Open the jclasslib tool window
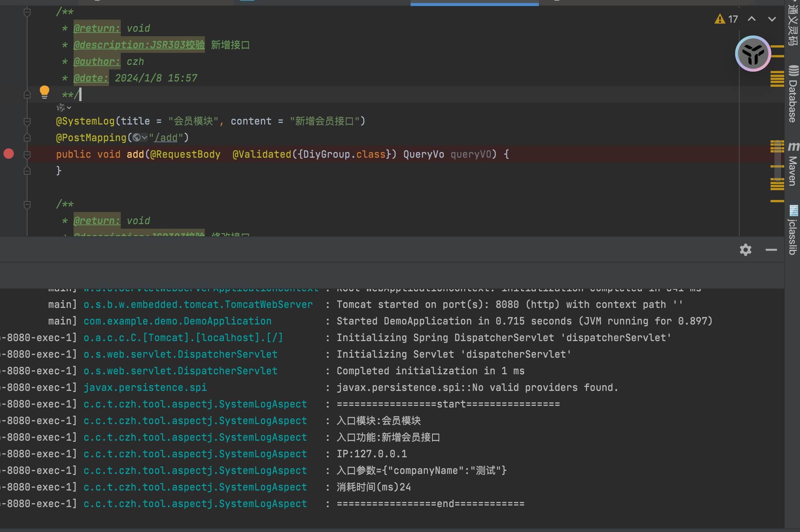This screenshot has width=800, height=532. point(793,230)
